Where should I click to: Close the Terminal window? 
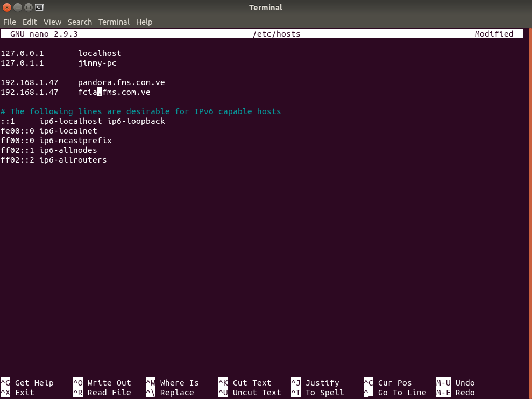(7, 8)
